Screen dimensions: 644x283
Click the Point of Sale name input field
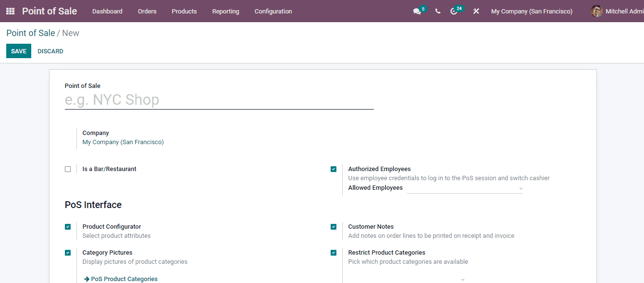pyautogui.click(x=219, y=99)
